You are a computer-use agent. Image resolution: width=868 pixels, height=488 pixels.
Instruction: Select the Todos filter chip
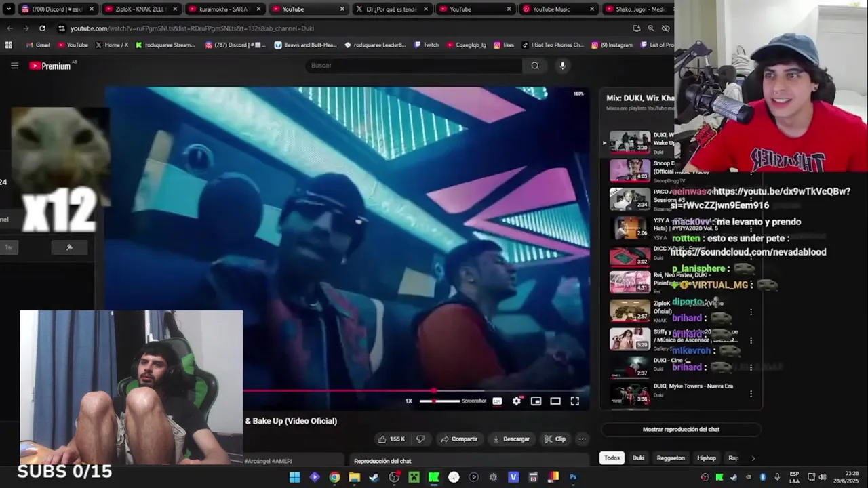coord(612,458)
